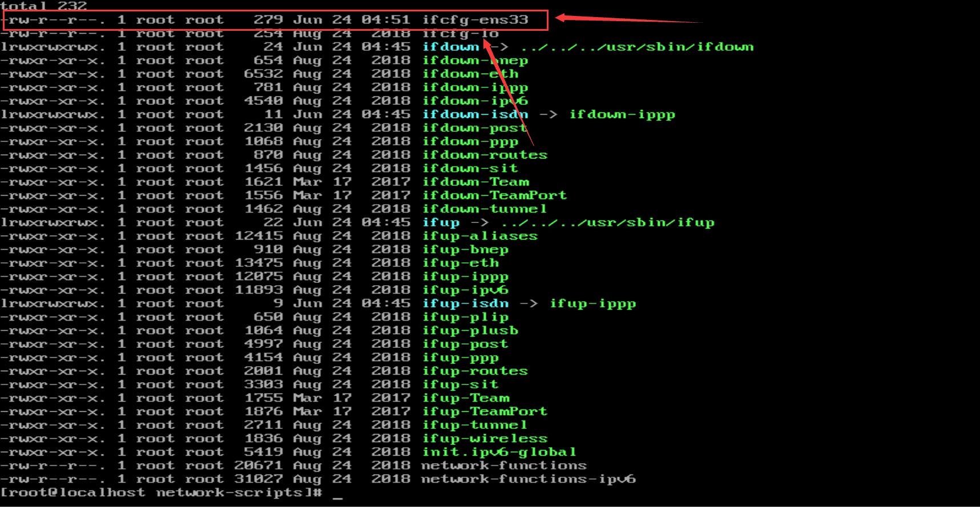Click the init.ipv6-global script name
Image resolution: width=980 pixels, height=507 pixels.
pyautogui.click(x=499, y=452)
